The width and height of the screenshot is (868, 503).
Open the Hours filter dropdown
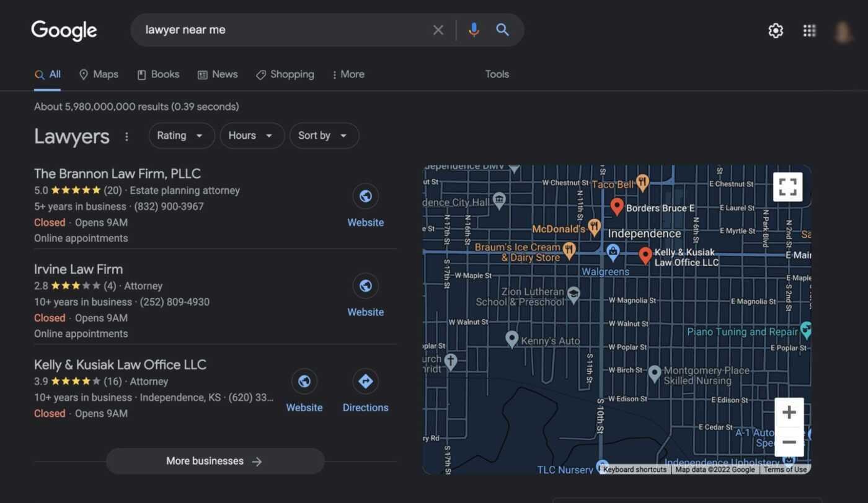[x=252, y=135]
